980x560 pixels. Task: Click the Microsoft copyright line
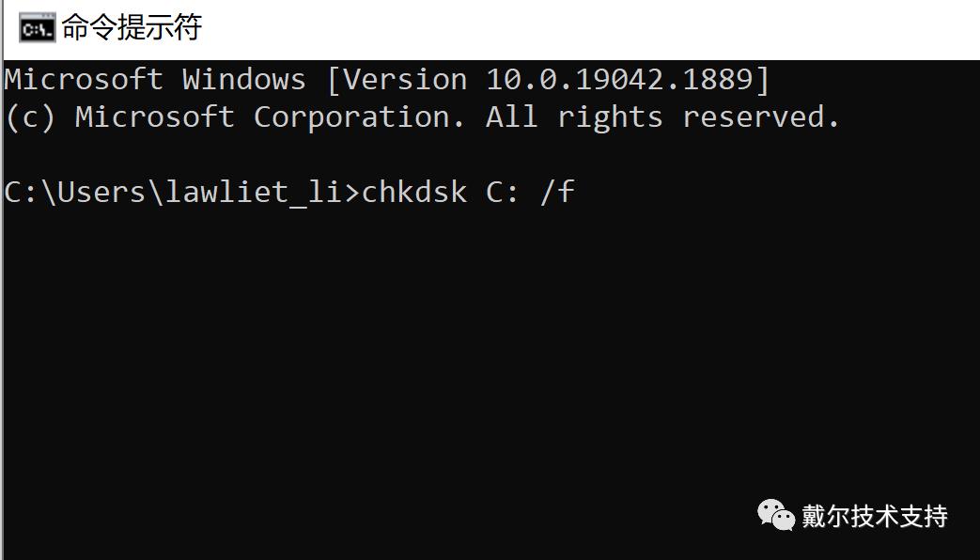click(x=423, y=116)
